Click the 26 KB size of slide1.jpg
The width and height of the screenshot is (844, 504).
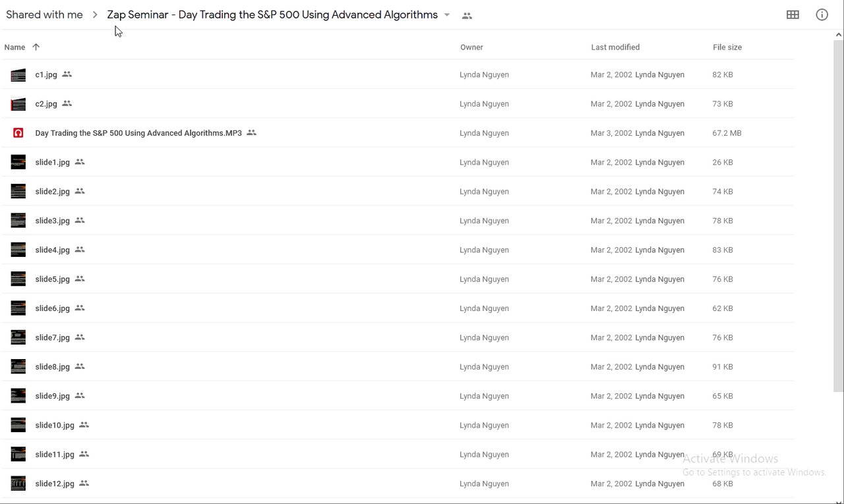point(723,162)
